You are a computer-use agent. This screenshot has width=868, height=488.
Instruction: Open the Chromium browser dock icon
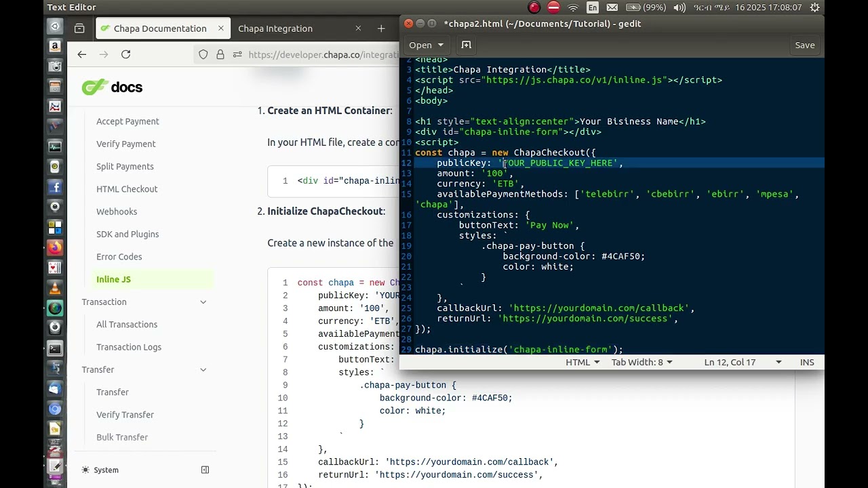click(x=55, y=409)
